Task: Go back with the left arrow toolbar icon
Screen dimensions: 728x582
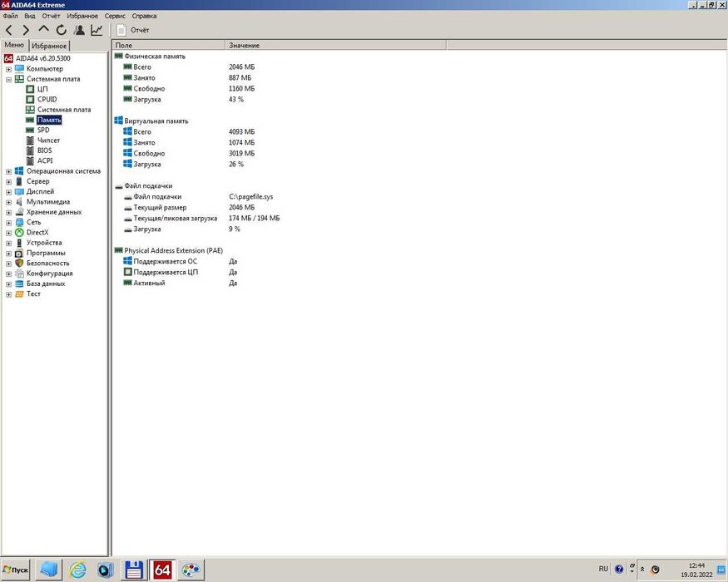Action: (8, 30)
